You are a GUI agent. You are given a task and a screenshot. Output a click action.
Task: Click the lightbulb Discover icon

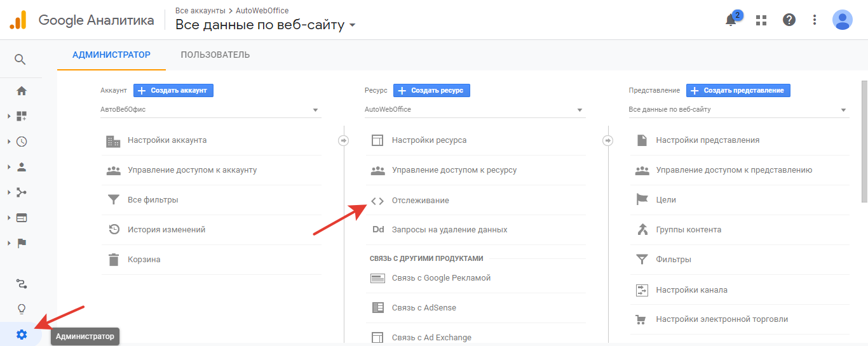click(x=22, y=309)
